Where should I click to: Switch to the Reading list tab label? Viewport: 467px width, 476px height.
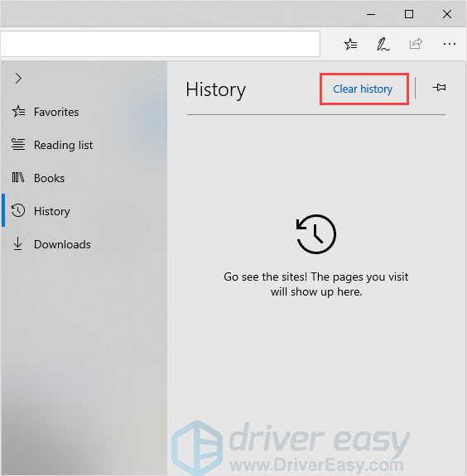point(63,145)
